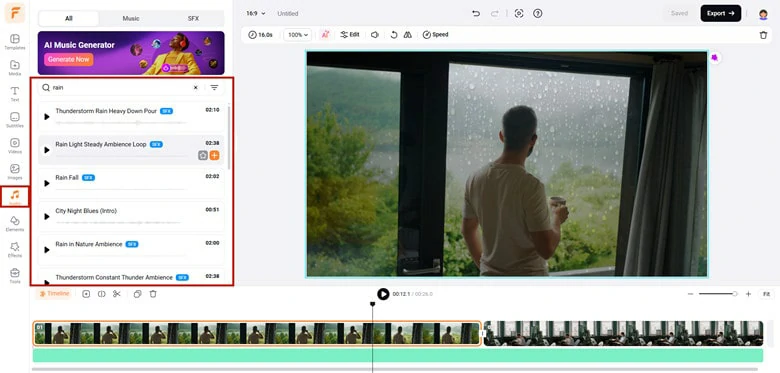Click the 16.0s clip duration button

pyautogui.click(x=261, y=35)
